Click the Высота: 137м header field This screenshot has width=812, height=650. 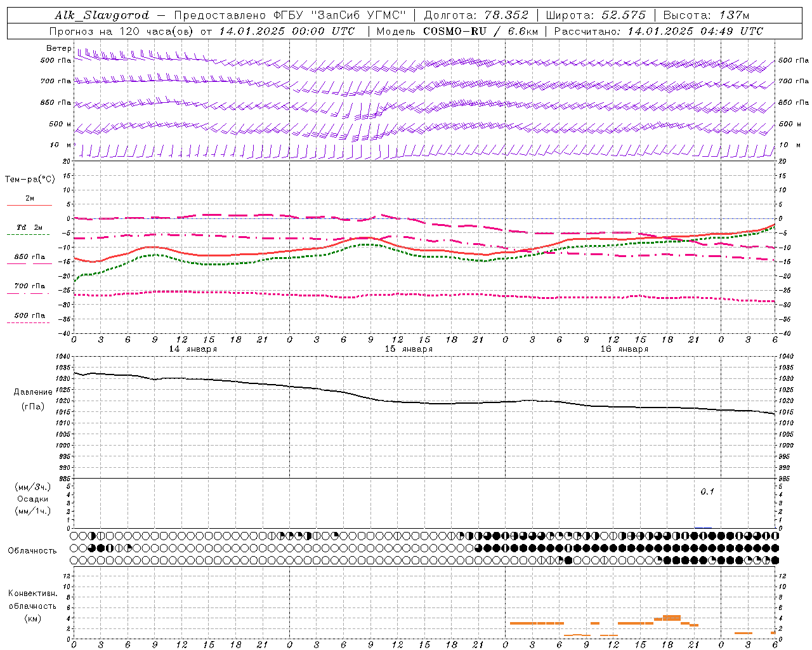pos(707,15)
